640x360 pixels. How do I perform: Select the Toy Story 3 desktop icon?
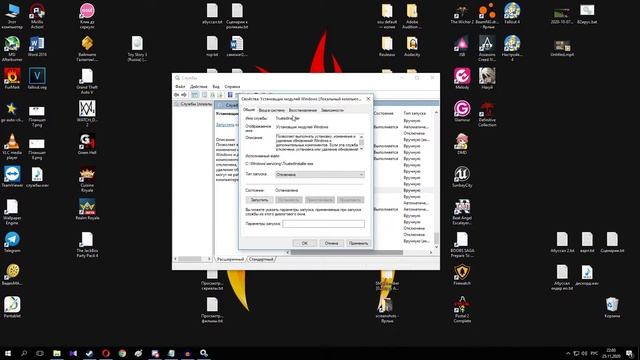(x=137, y=48)
